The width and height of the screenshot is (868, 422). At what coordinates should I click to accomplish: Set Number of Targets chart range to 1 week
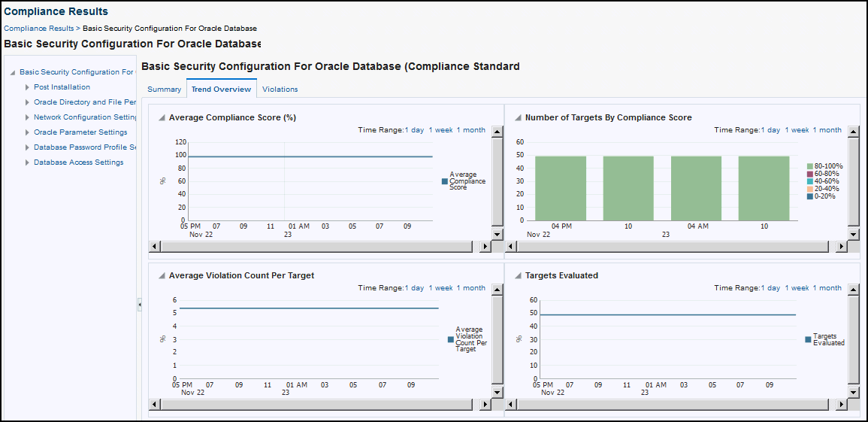point(797,130)
